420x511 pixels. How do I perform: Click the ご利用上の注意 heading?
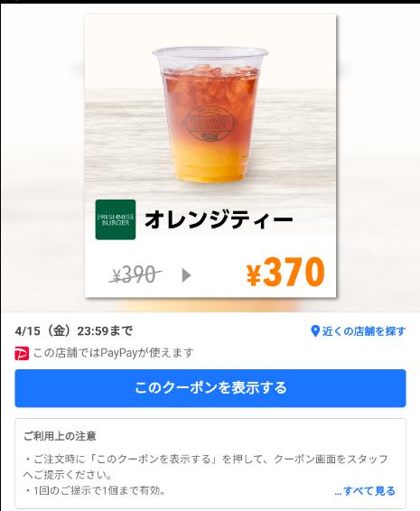tap(60, 436)
